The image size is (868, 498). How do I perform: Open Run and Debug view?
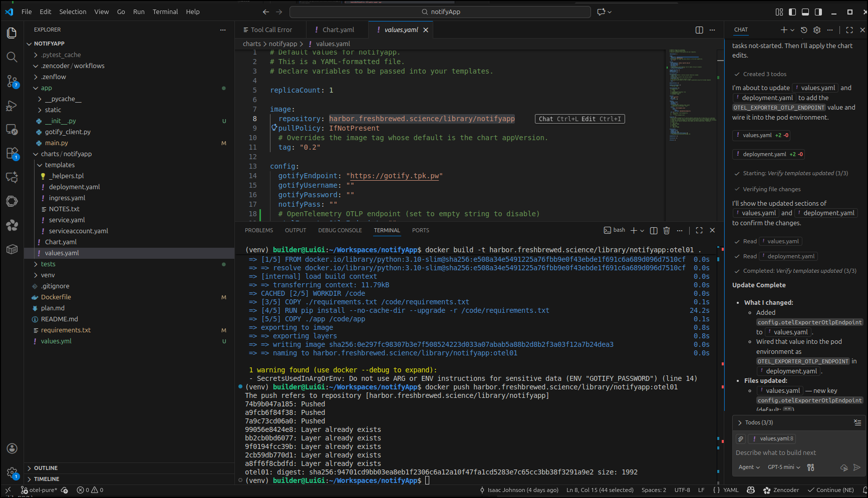point(12,106)
